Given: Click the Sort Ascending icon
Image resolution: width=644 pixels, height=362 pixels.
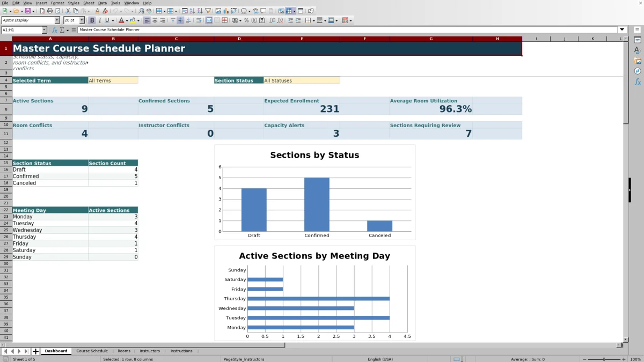Looking at the screenshot, I should pos(192,11).
